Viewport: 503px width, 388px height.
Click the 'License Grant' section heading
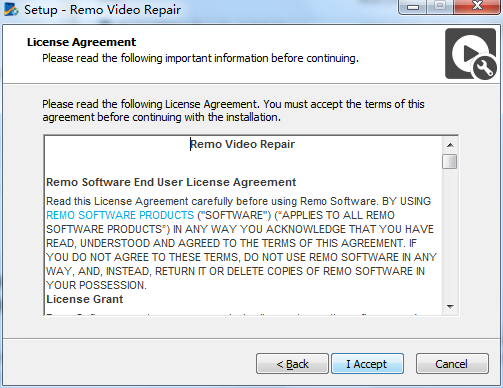(x=85, y=299)
